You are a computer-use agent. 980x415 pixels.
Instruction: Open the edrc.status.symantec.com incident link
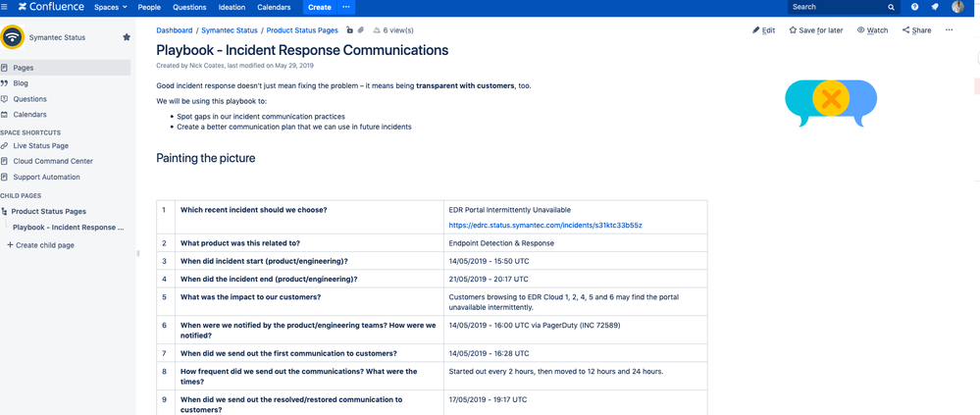point(545,225)
